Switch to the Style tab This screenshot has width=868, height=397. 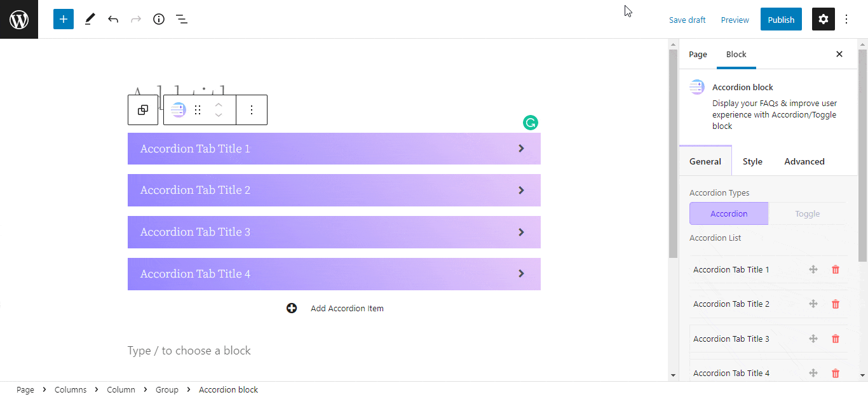pos(752,161)
